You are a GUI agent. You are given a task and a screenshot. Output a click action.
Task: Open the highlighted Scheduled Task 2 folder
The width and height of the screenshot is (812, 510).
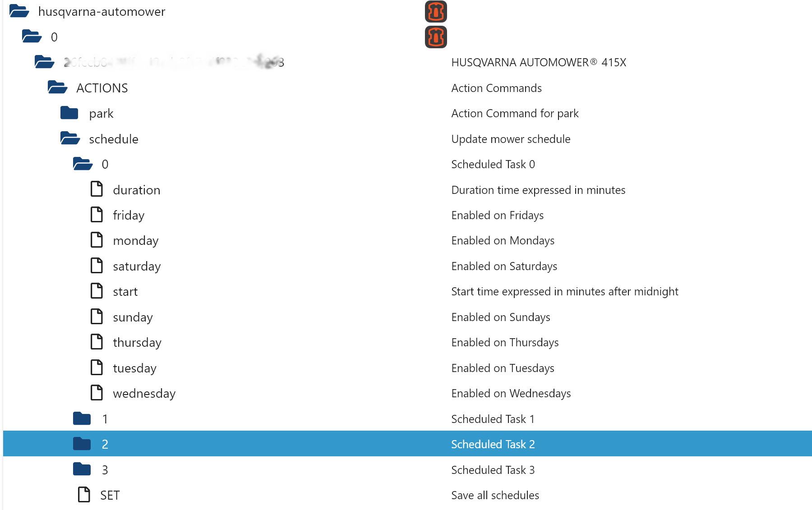[x=82, y=444]
